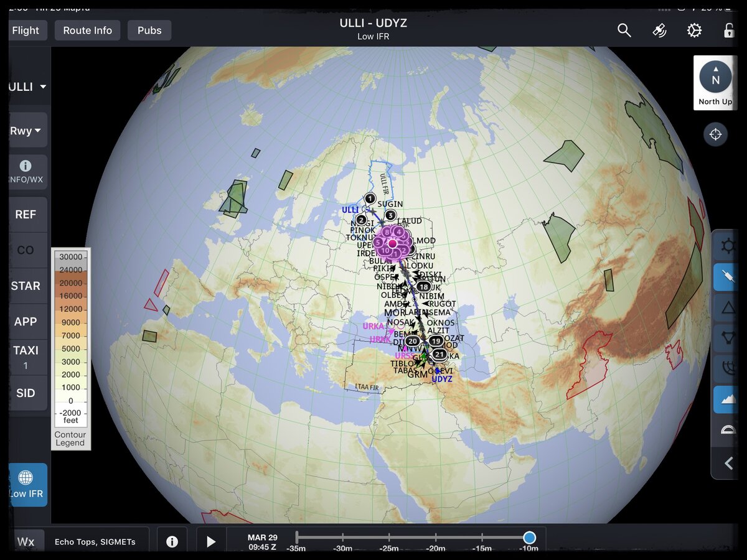
Task: Toggle the Wx weather overlay button
Action: (x=26, y=541)
